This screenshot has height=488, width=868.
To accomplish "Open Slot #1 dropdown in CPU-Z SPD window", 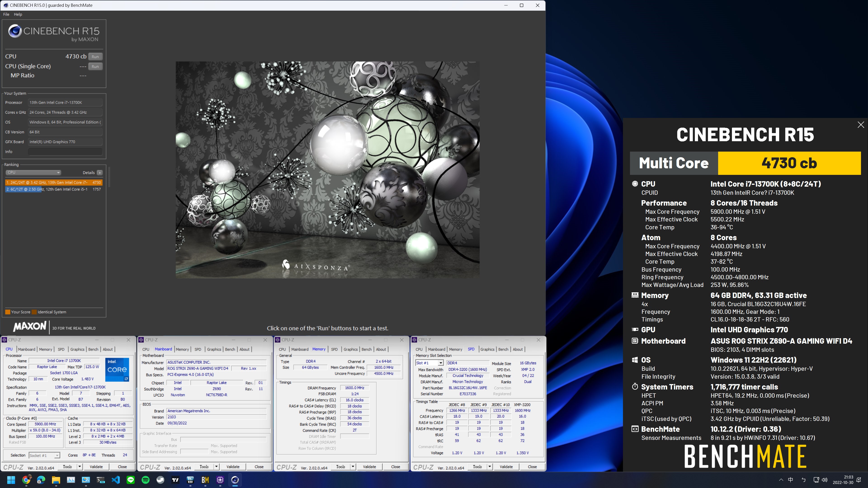I will 429,363.
